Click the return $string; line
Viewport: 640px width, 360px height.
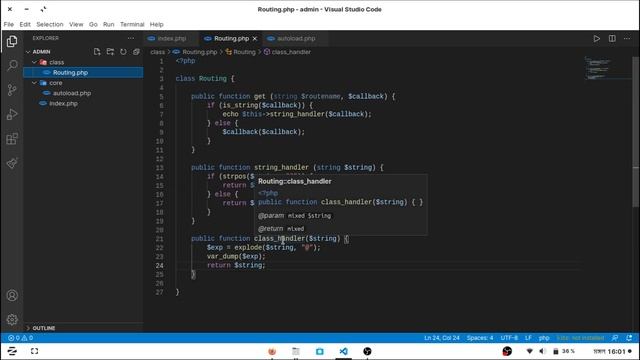[x=236, y=265]
